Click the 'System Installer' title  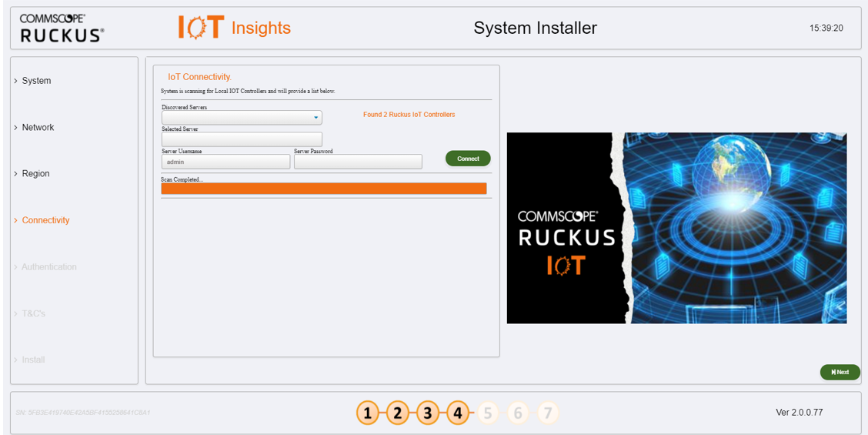[536, 28]
